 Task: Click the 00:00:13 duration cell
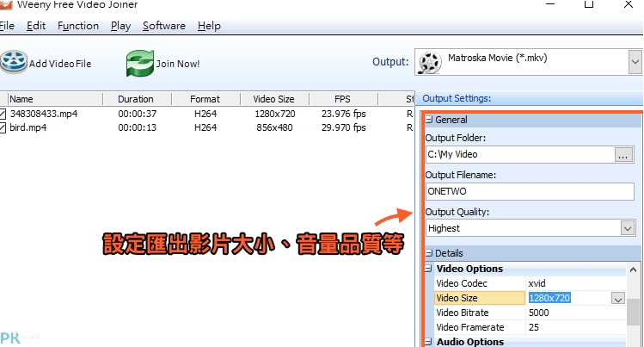coord(138,127)
